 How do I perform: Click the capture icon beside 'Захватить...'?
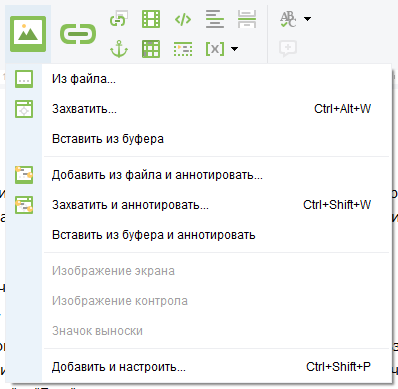24,109
